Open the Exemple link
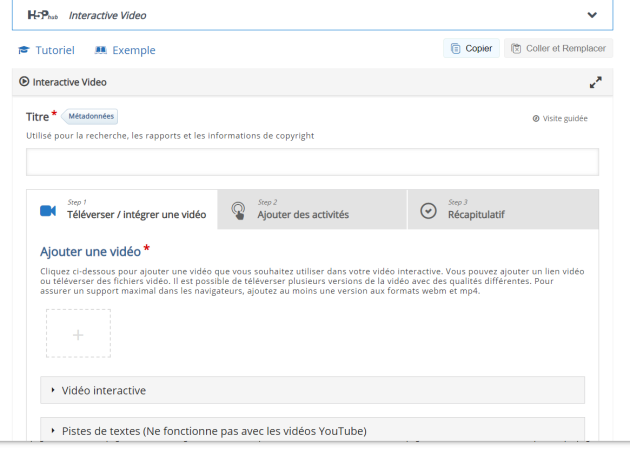630x449 pixels. coord(125,50)
